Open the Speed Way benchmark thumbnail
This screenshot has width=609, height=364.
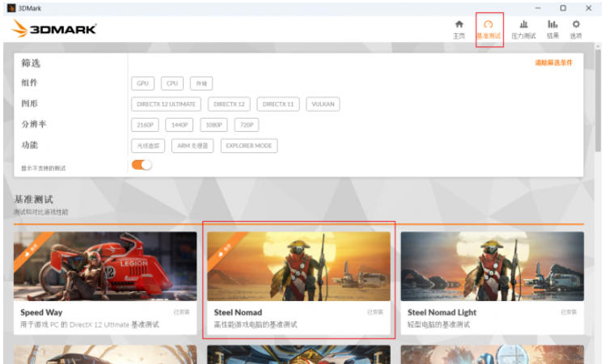pos(105,266)
